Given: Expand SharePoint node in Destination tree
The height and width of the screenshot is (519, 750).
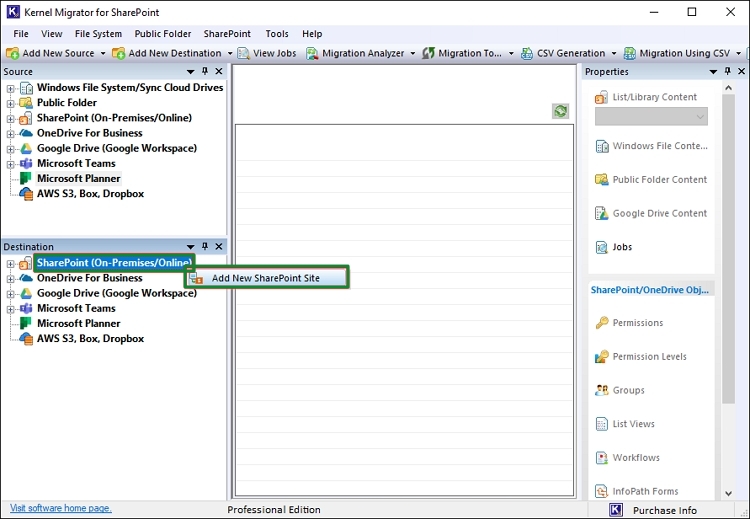Looking at the screenshot, I should coord(11,264).
